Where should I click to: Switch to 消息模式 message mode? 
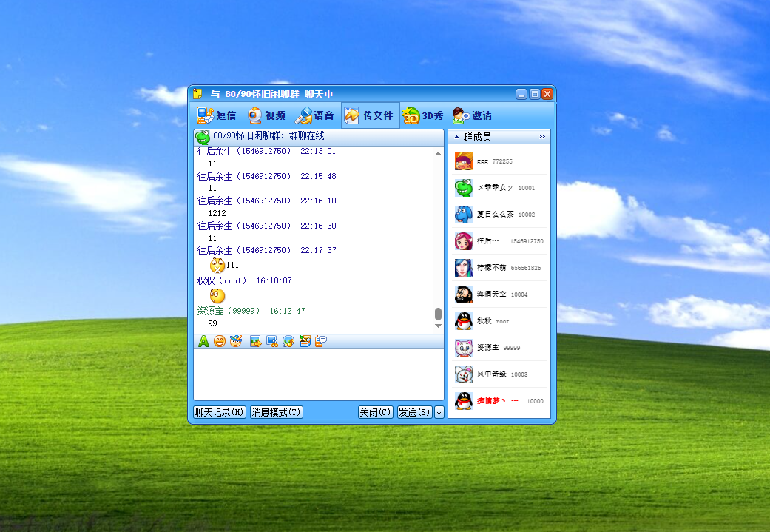tap(277, 412)
